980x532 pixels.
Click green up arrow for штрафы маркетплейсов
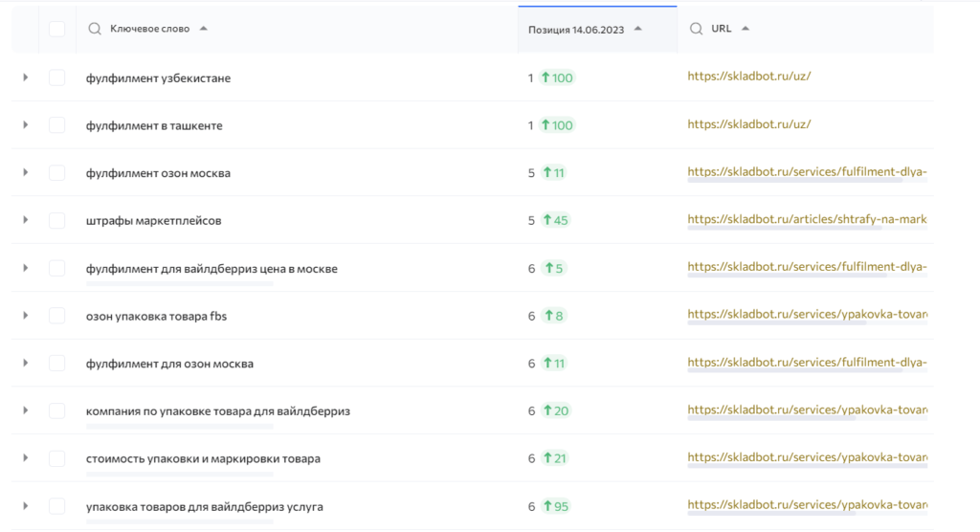tap(547, 220)
